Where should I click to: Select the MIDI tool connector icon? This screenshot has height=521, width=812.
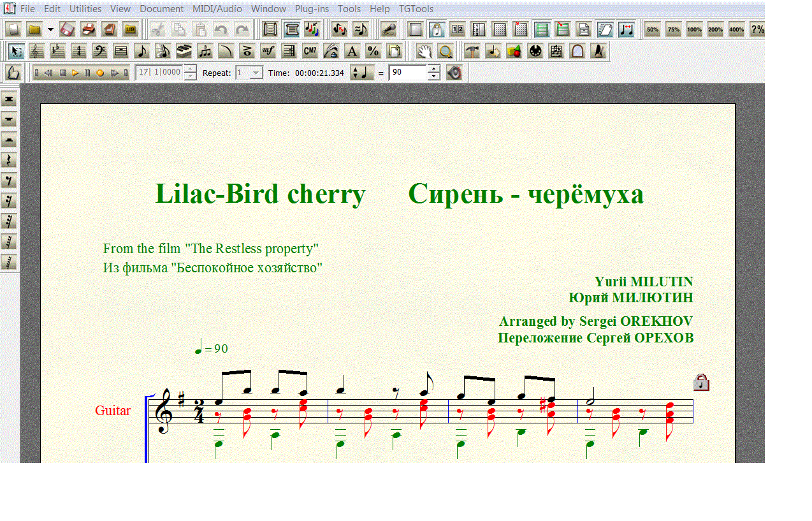[x=535, y=51]
